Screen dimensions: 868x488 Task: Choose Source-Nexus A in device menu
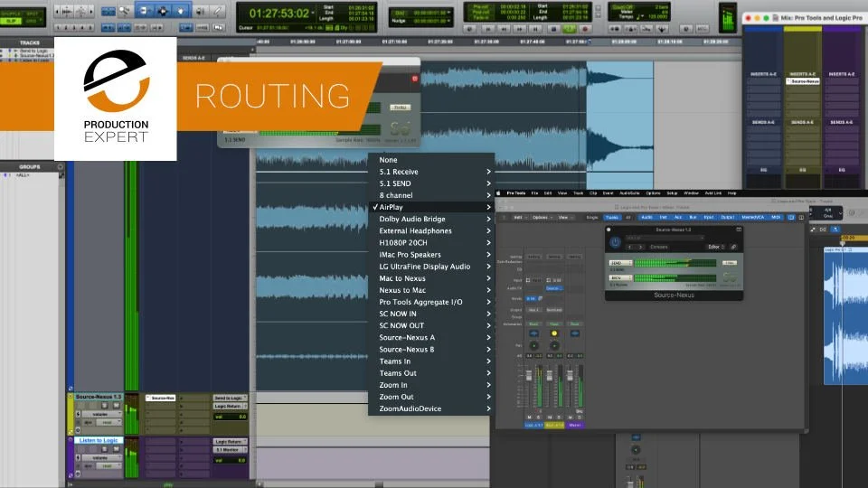431,337
